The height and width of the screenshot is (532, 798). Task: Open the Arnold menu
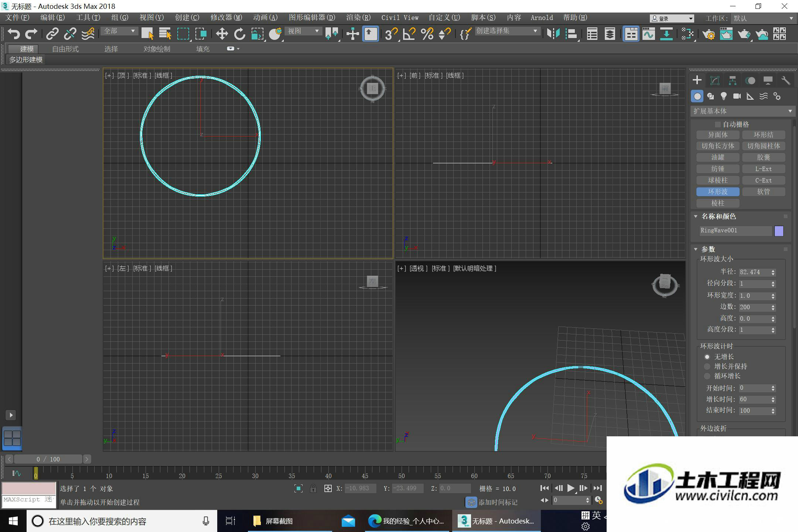click(542, 18)
